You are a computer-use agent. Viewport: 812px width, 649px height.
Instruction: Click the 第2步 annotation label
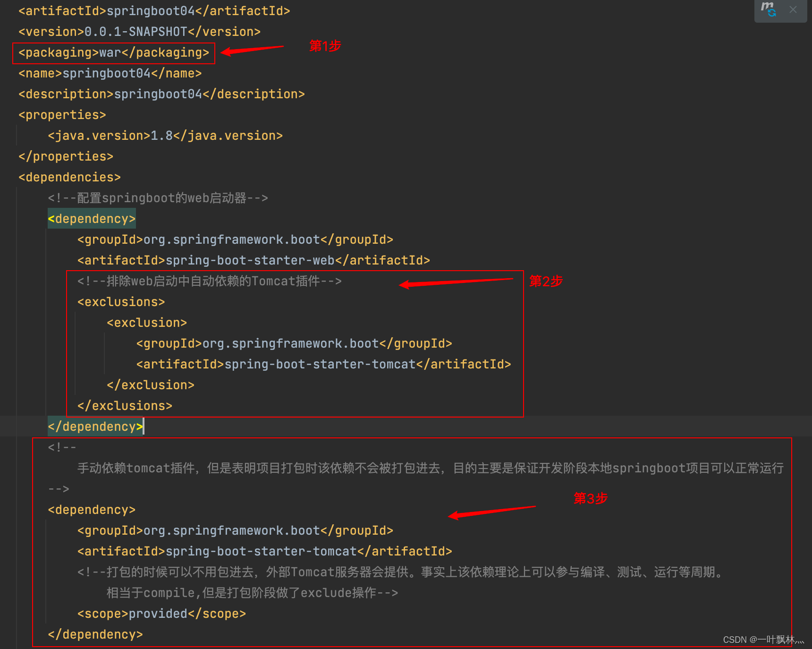pyautogui.click(x=546, y=281)
